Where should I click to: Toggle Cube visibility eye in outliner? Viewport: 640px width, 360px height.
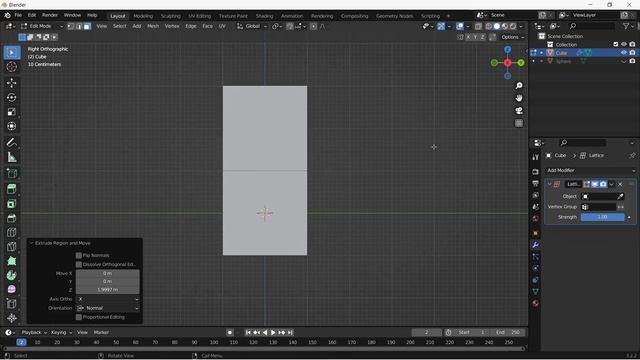[x=624, y=53]
